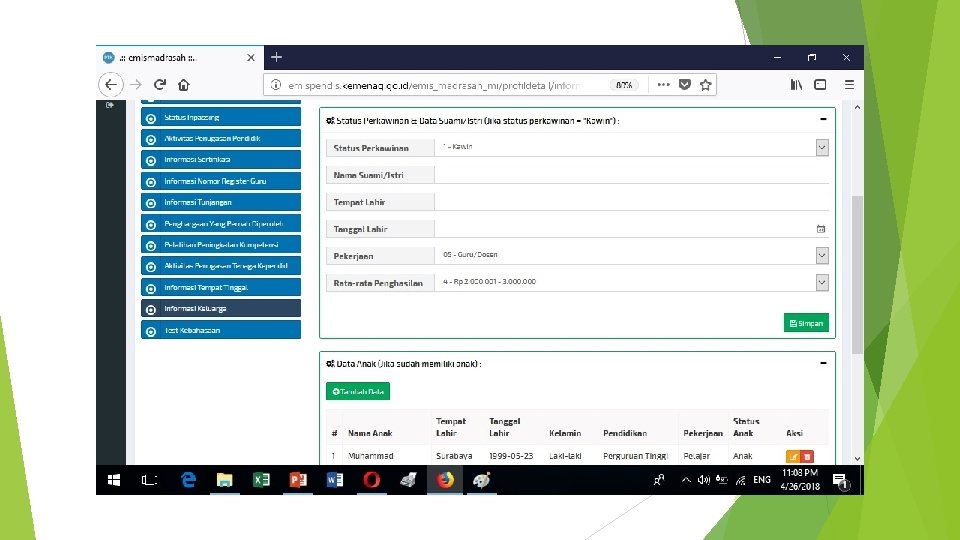This screenshot has width=960, height=540.
Task: Open page actions three-dot menu
Action: (x=663, y=84)
